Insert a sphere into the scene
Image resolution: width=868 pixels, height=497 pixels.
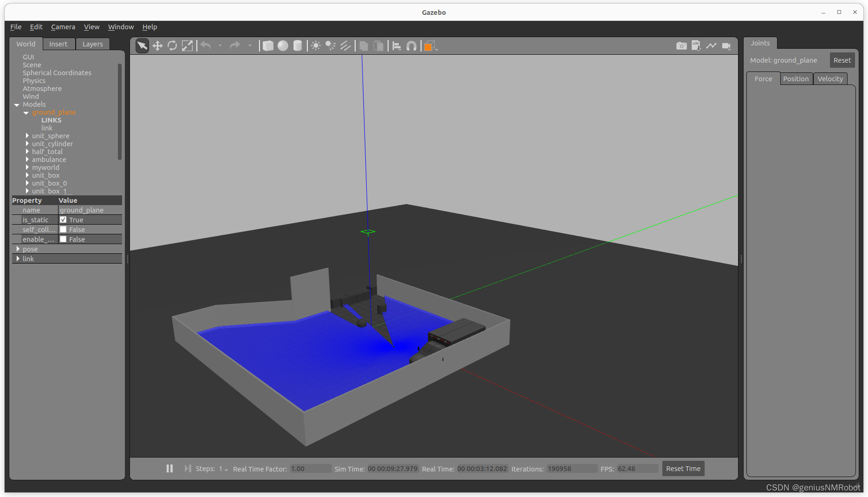[x=282, y=45]
